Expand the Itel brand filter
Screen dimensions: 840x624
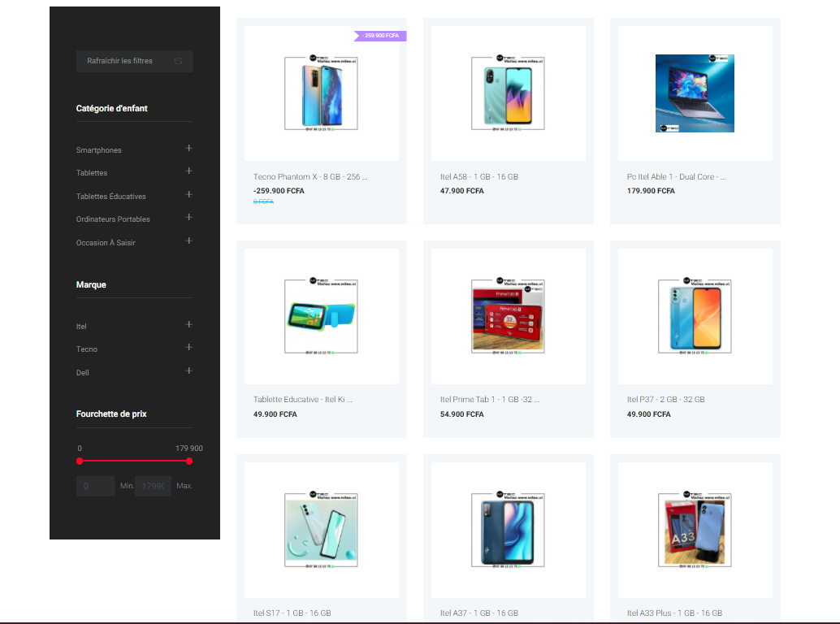pyautogui.click(x=188, y=325)
